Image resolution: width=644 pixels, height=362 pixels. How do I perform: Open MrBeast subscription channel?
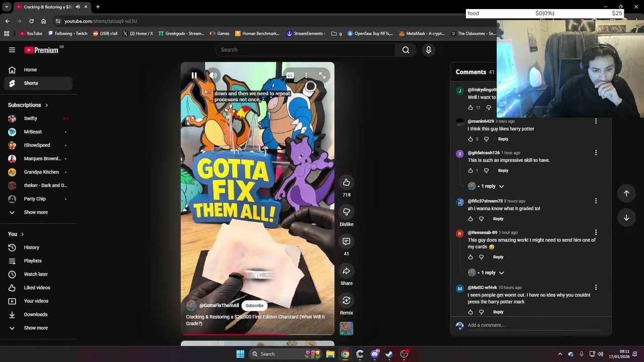click(38, 132)
